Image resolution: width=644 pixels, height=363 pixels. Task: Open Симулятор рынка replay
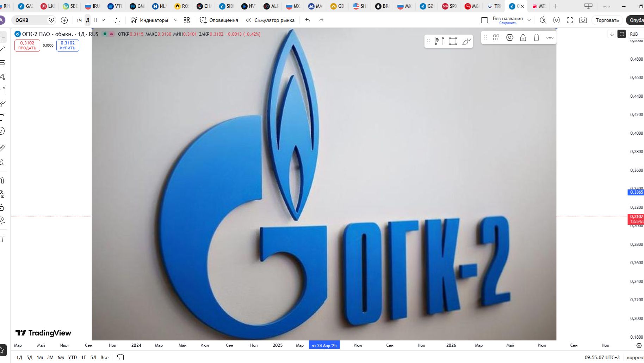coord(270,20)
